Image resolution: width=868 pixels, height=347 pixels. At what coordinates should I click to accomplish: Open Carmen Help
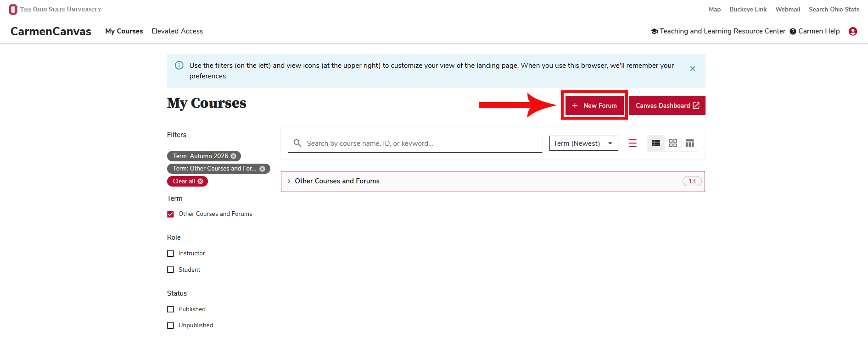(x=815, y=31)
